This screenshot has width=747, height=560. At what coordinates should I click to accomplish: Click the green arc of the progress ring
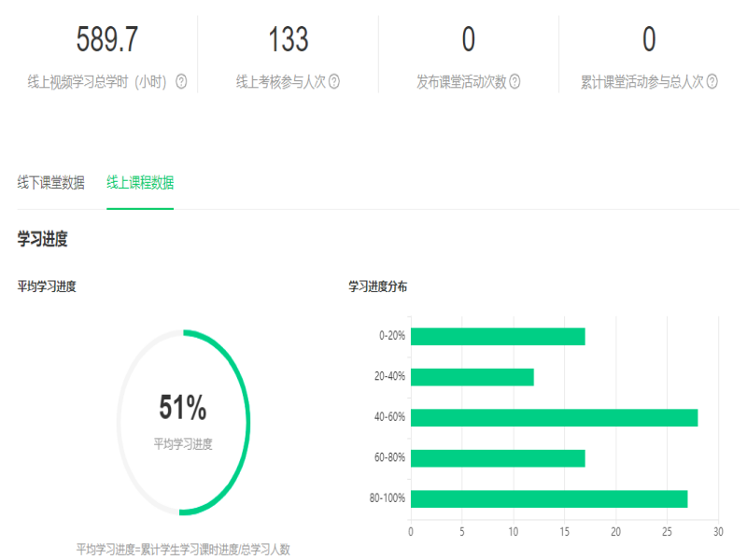[249, 420]
